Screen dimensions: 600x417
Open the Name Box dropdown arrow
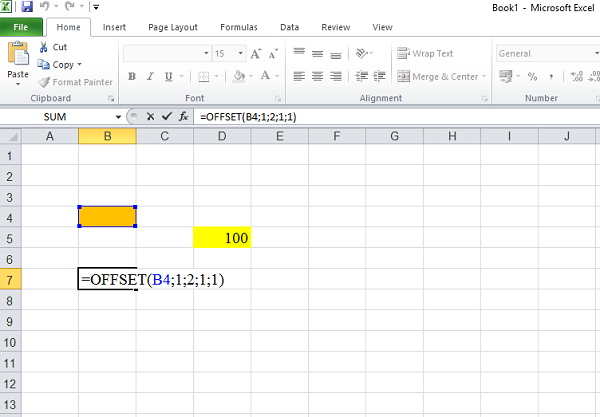point(118,117)
